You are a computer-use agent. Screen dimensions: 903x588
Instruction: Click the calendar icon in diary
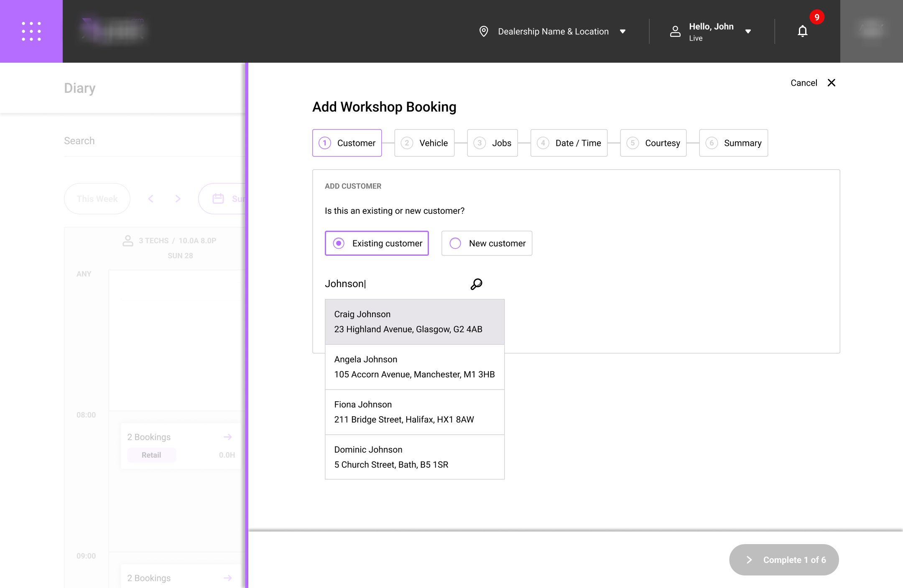point(218,199)
